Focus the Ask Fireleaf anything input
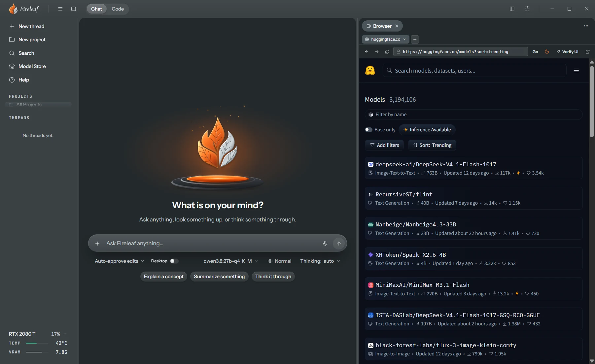 pos(211,243)
